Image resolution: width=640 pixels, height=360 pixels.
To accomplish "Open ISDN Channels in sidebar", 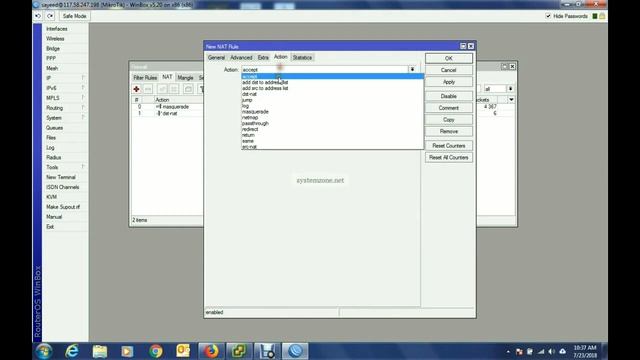I will [62, 187].
